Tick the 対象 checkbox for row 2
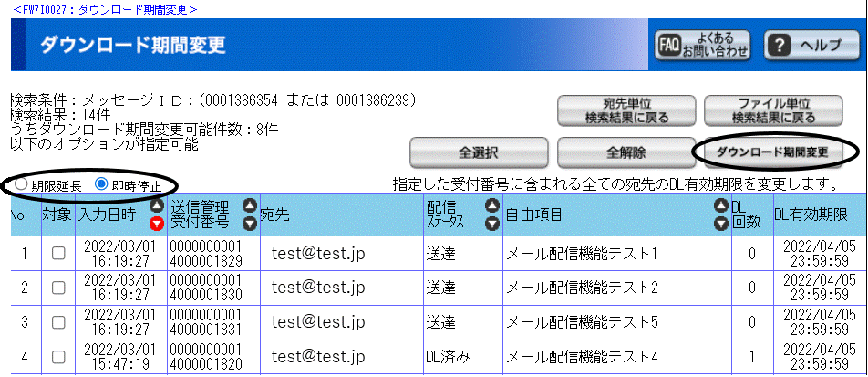Image resolution: width=868 pixels, height=377 pixels. click(57, 288)
